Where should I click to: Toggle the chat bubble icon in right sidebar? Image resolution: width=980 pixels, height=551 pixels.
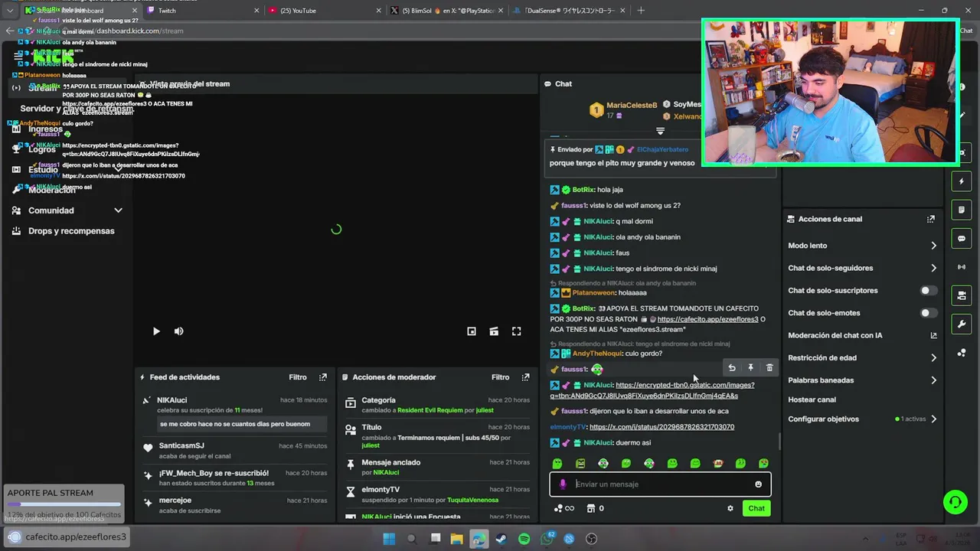click(x=962, y=239)
